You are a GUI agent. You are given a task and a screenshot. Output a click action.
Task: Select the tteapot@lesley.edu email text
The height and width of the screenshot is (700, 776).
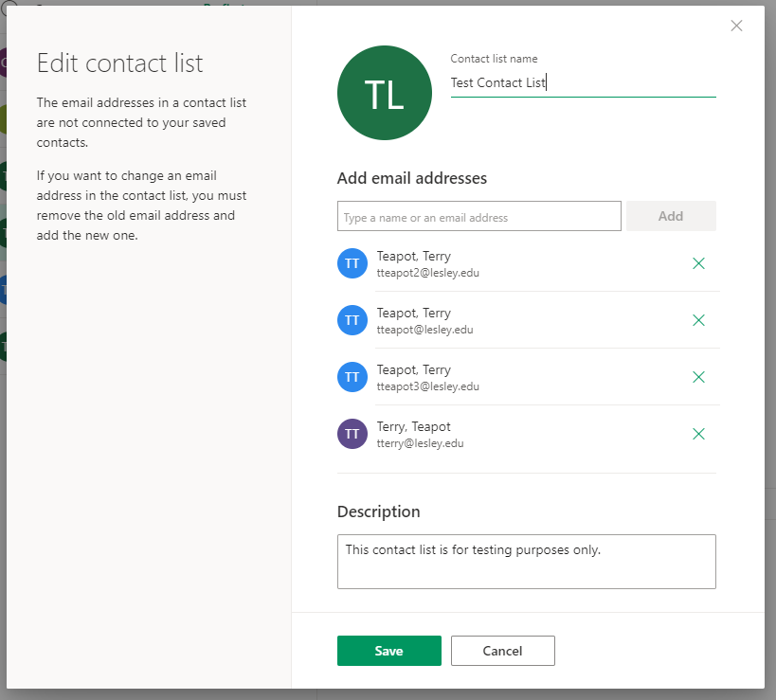click(425, 330)
